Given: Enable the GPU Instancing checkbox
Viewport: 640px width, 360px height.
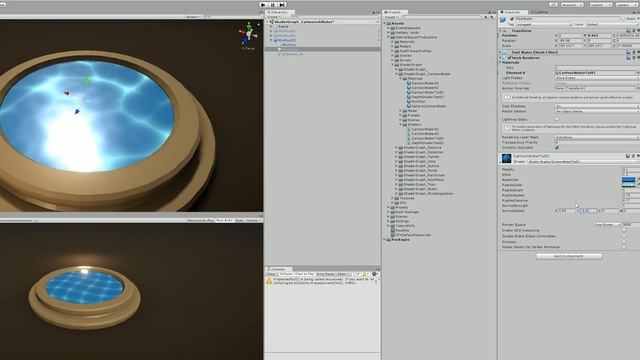Looking at the screenshot, I should click(x=624, y=230).
